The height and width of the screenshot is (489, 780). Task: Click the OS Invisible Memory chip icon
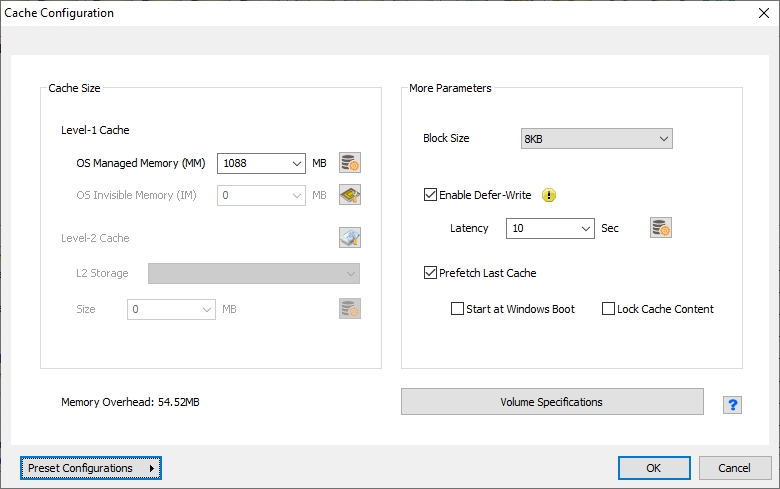[350, 195]
